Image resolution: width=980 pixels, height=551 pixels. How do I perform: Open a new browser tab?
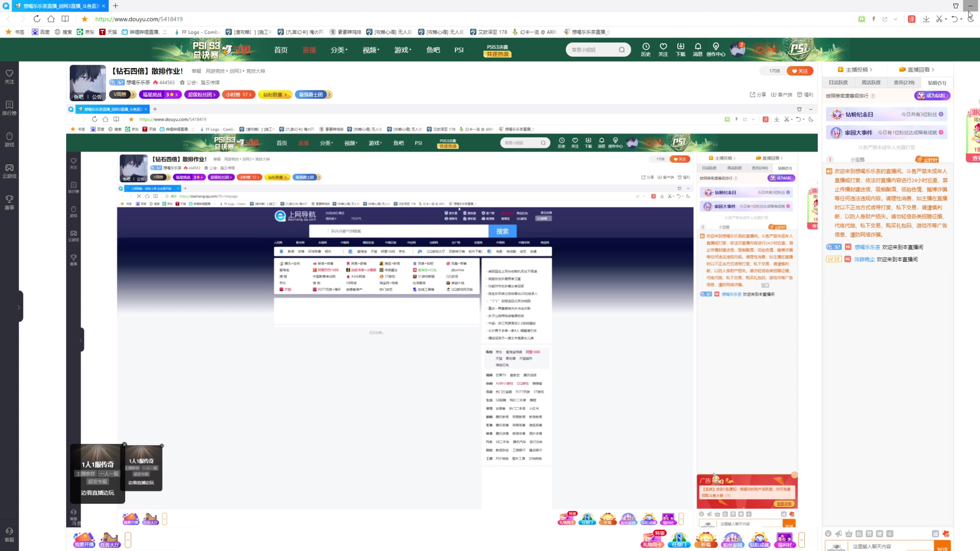(x=116, y=6)
